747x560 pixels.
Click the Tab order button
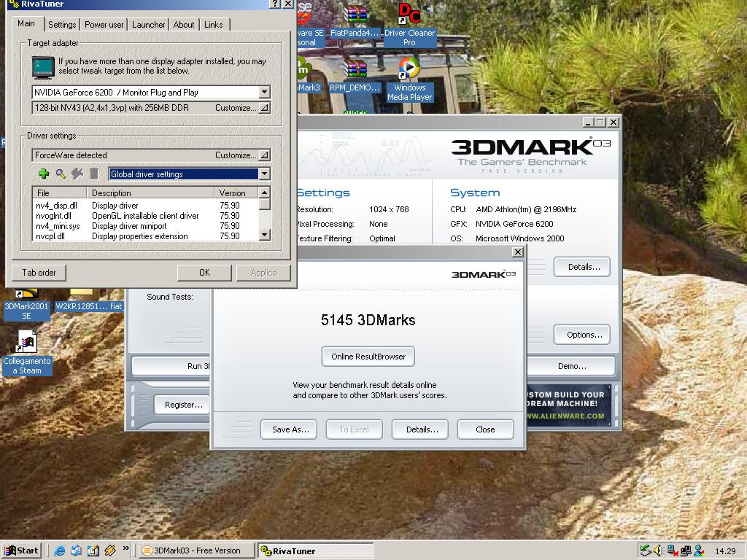[39, 273]
